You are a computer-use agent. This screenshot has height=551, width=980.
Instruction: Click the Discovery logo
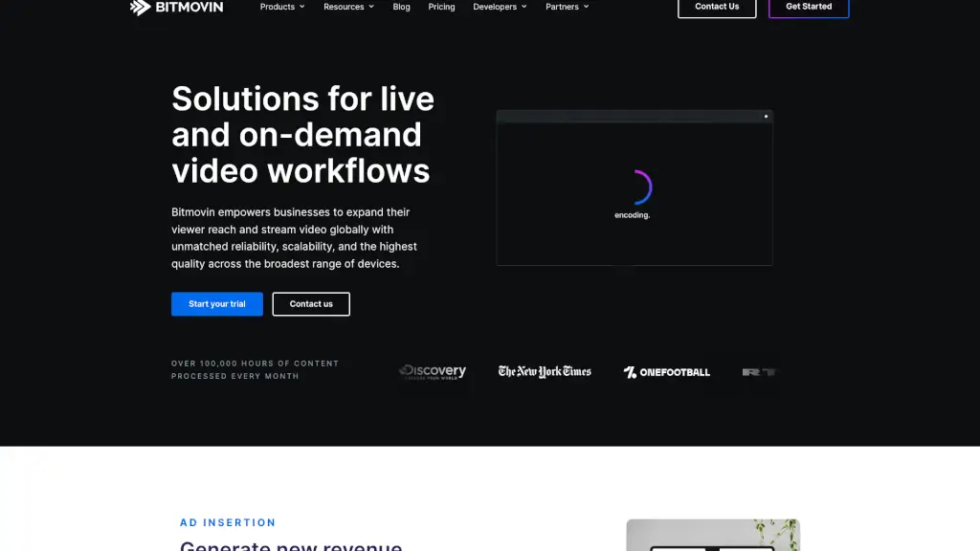(x=433, y=372)
